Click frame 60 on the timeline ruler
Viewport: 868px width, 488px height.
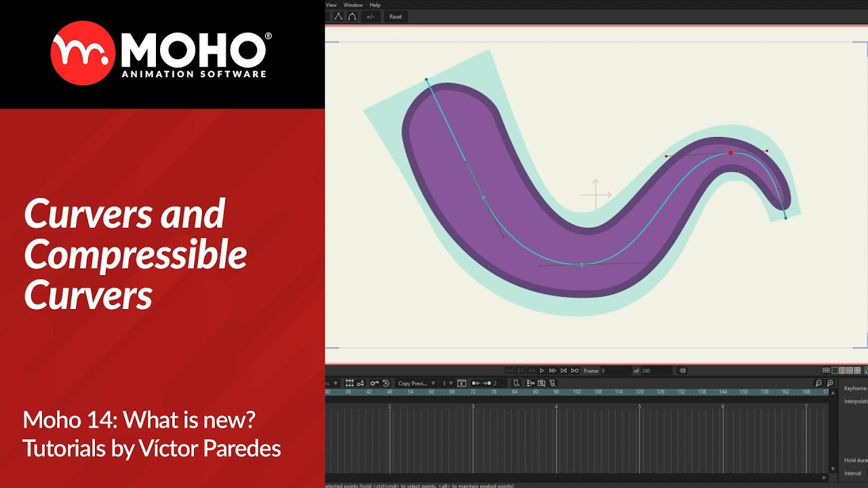coord(431,392)
